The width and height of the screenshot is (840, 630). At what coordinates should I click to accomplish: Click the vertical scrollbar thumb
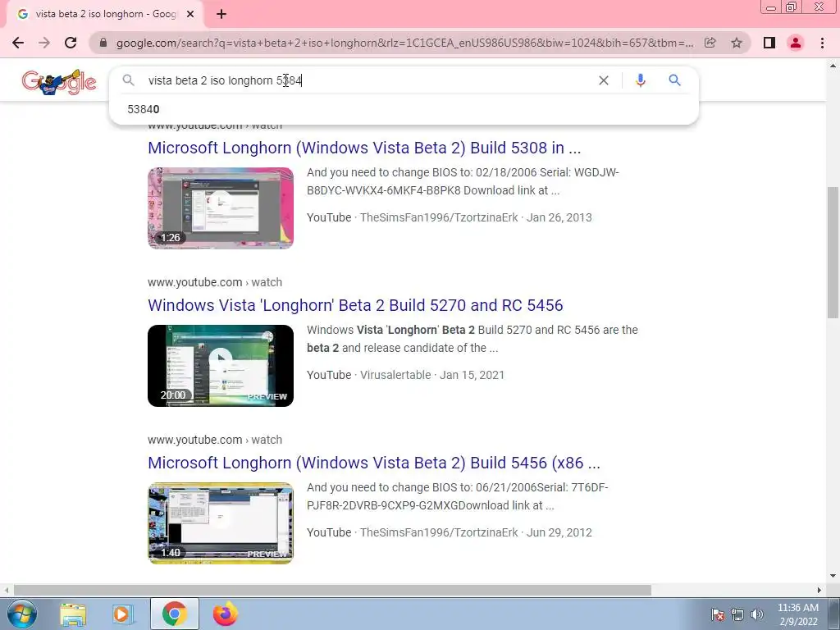point(833,252)
